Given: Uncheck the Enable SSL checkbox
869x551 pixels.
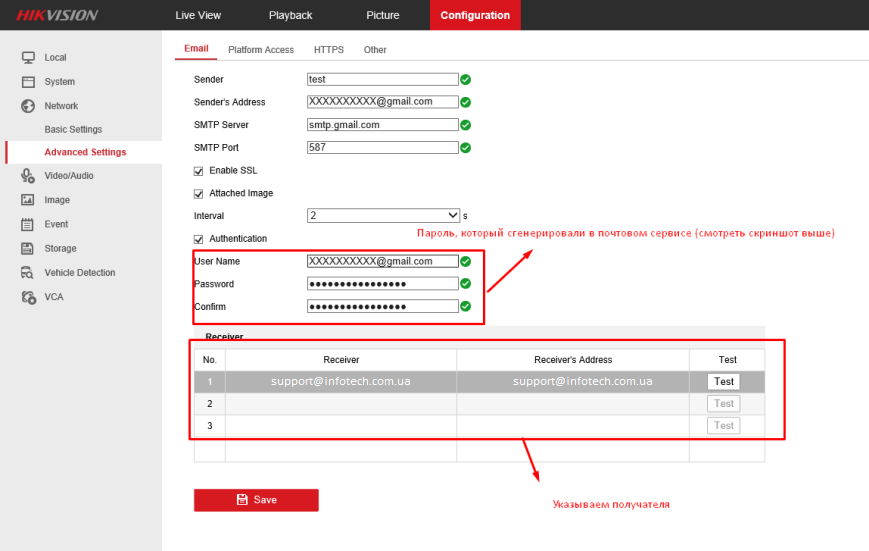Looking at the screenshot, I should point(198,171).
